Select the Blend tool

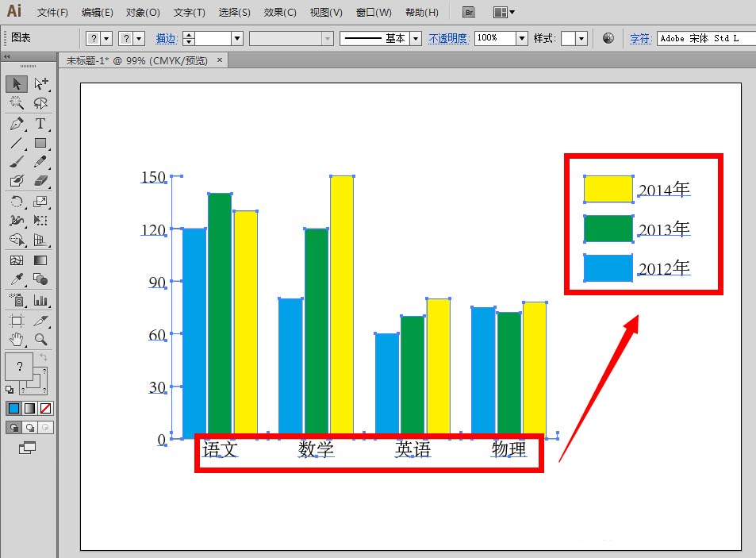[40, 279]
